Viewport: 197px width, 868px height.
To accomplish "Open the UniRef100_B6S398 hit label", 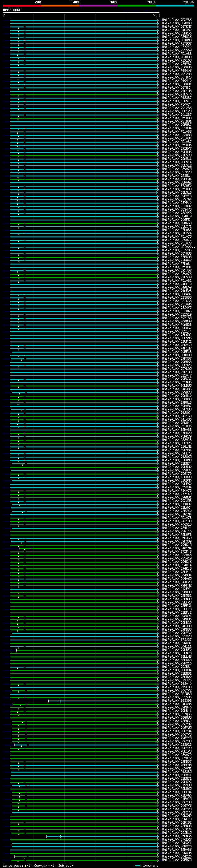I will [176, 700].
